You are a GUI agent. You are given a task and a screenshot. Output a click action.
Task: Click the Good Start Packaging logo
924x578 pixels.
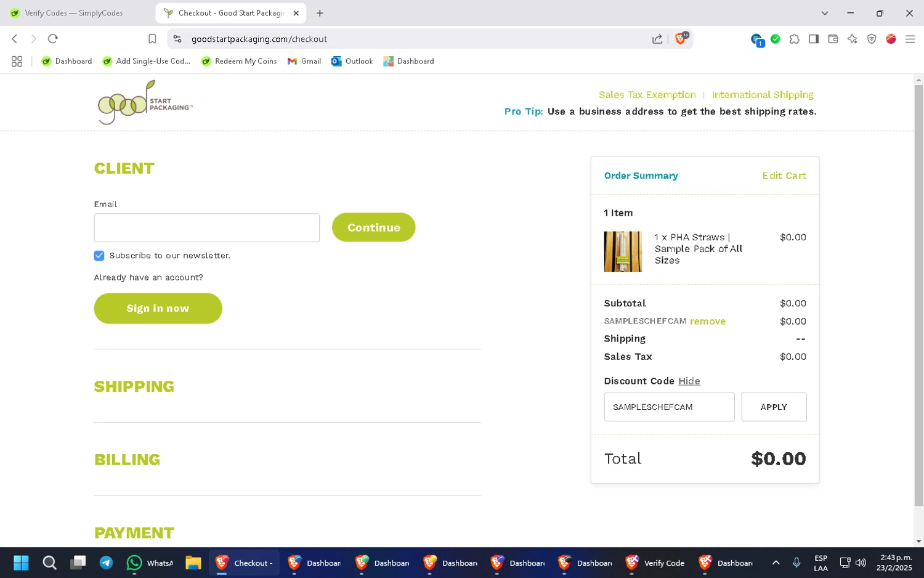point(145,103)
